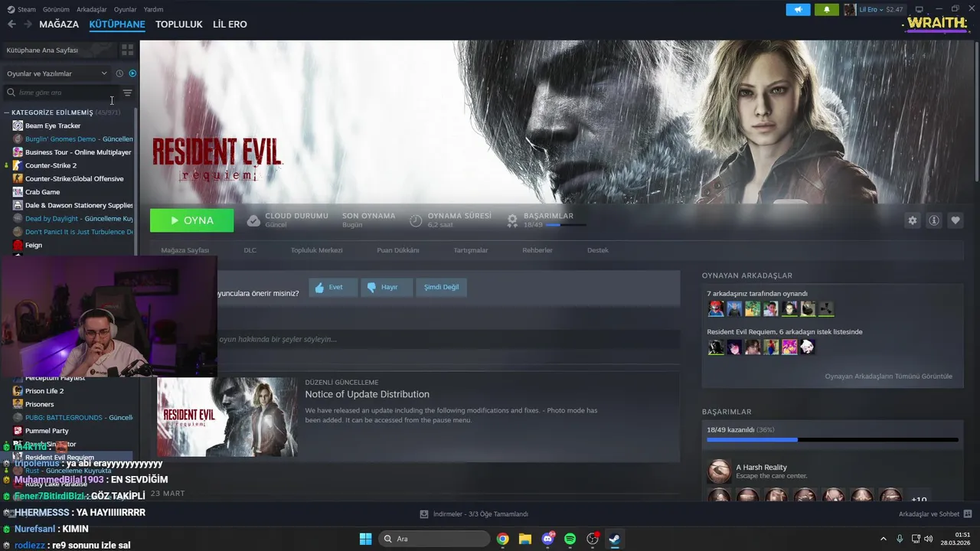Click the recent activity clock filter icon
Screen dimensions: 980x551
click(x=119, y=73)
